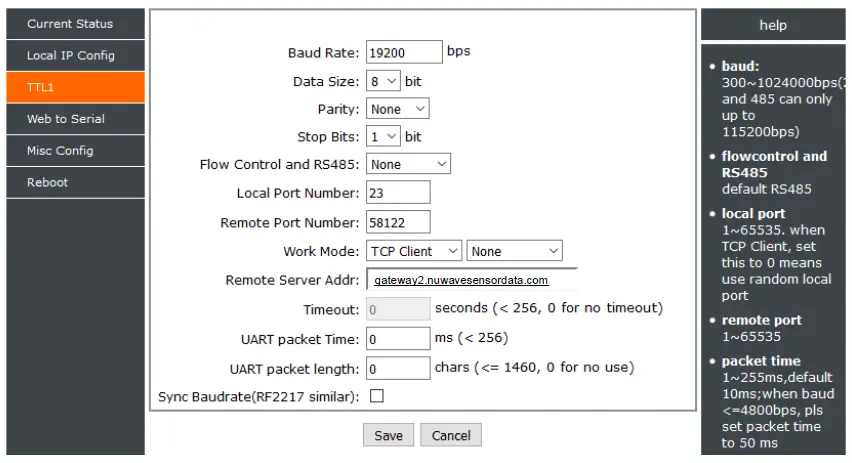Screen dimensions: 852x463
Task: Click 'Sync Baudrate(RF2217 similar):' label
Action: tap(259, 397)
